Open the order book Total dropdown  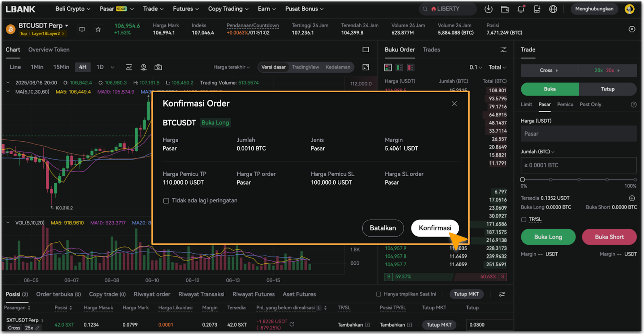[x=497, y=67]
